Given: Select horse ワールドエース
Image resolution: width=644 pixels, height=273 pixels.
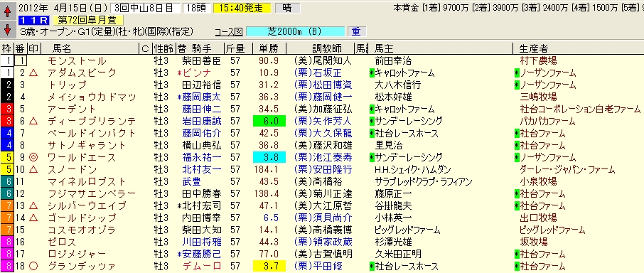Looking at the screenshot, I should pyautogui.click(x=81, y=157).
